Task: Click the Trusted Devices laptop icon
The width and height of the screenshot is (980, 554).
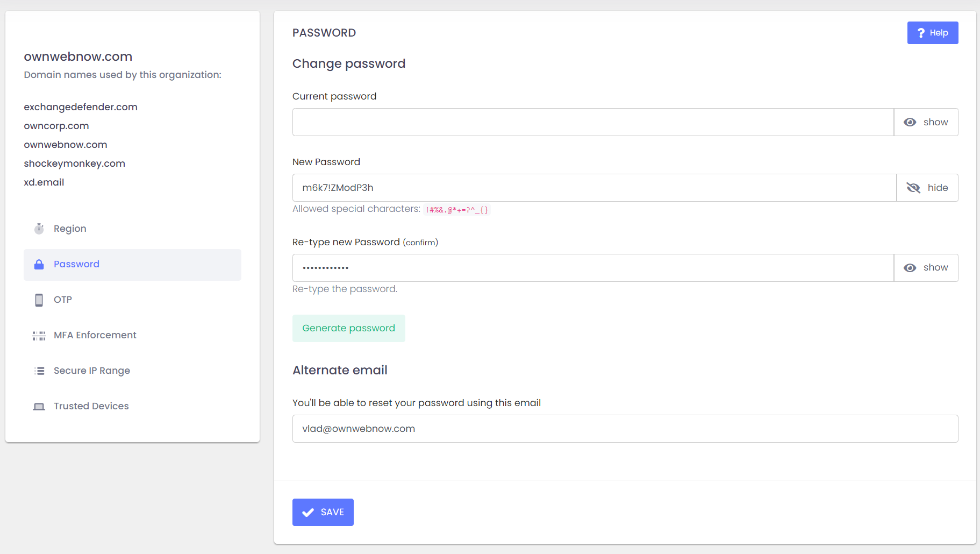Action: tap(39, 407)
